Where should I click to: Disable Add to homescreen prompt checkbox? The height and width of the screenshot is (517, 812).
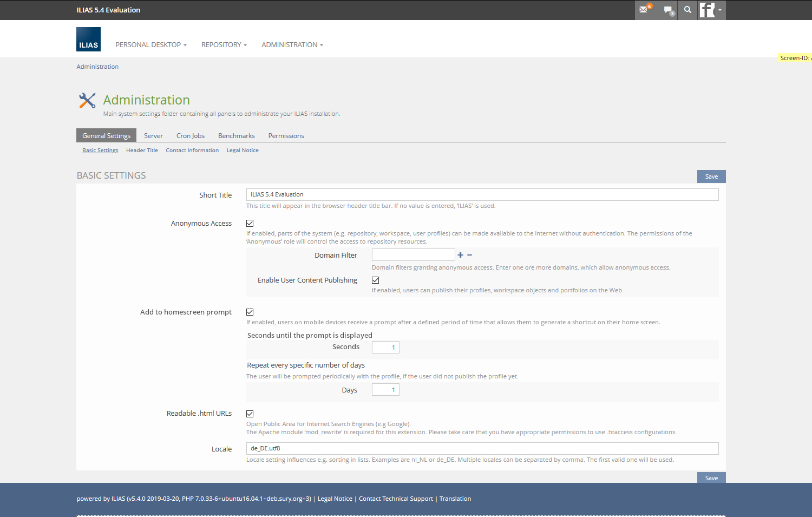250,312
